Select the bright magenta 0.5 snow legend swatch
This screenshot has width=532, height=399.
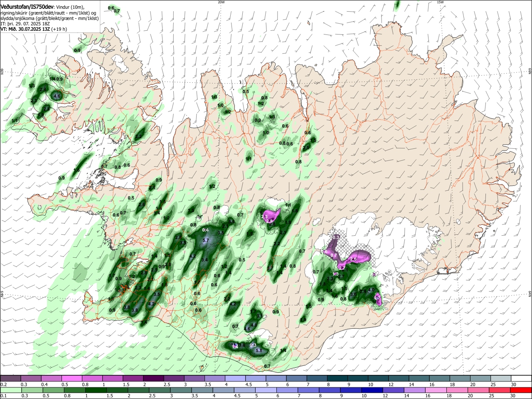(x=72, y=378)
